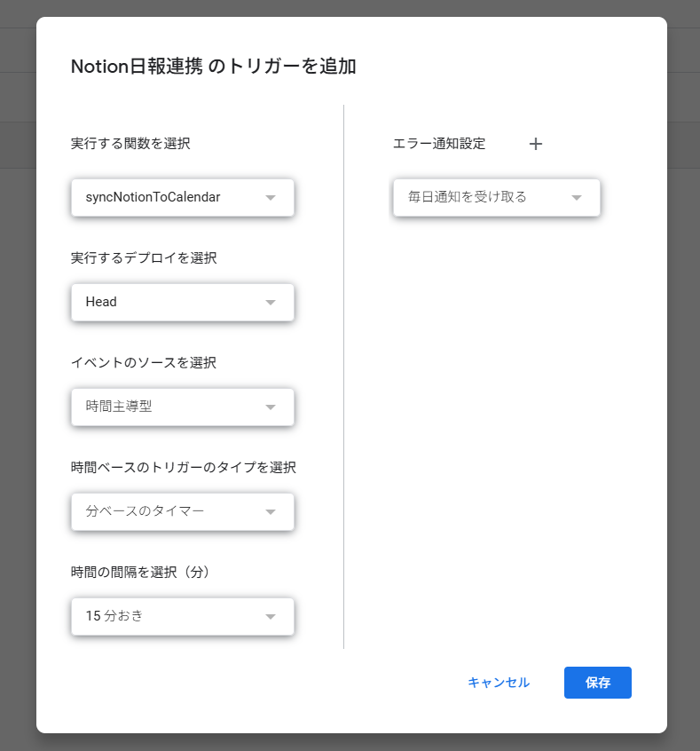The height and width of the screenshot is (751, 700).
Task: Open the 分ベースのタイマー trigger type dropdown
Action: coord(183,511)
